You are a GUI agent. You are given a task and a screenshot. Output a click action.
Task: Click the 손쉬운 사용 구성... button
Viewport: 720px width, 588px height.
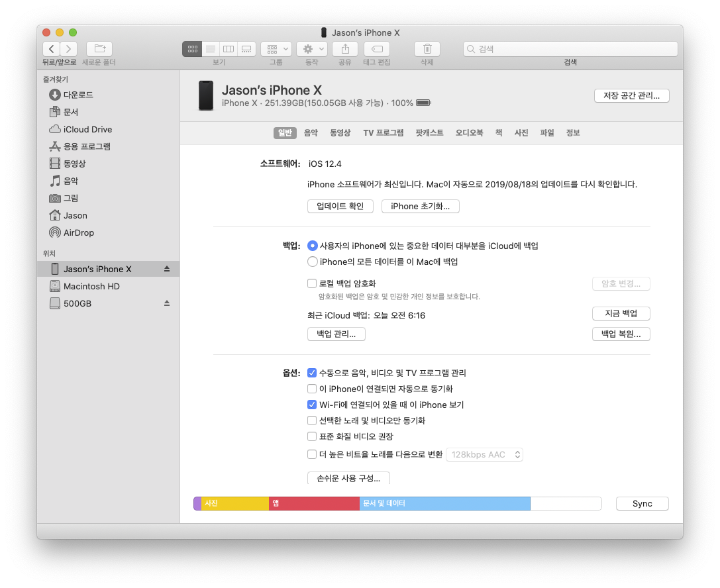tap(348, 478)
